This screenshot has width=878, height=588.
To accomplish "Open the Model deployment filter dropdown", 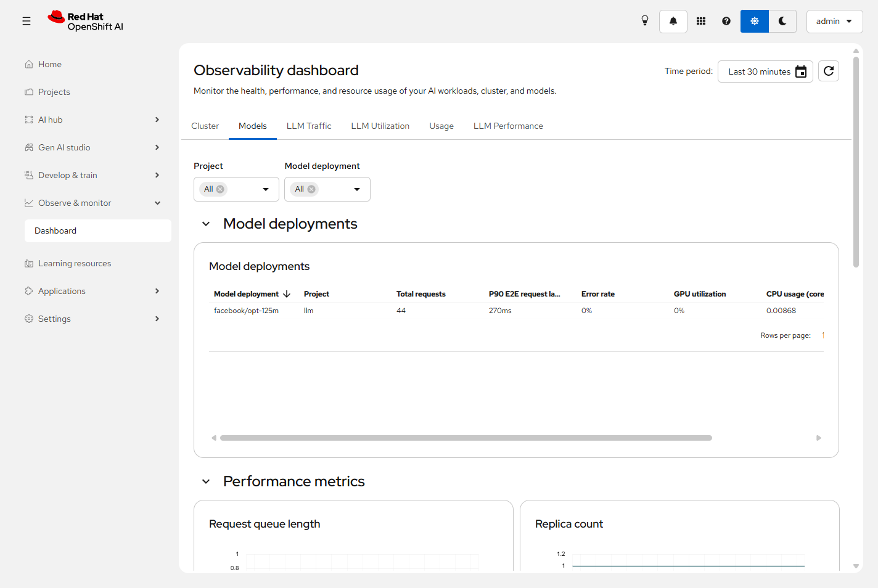I will pos(357,189).
